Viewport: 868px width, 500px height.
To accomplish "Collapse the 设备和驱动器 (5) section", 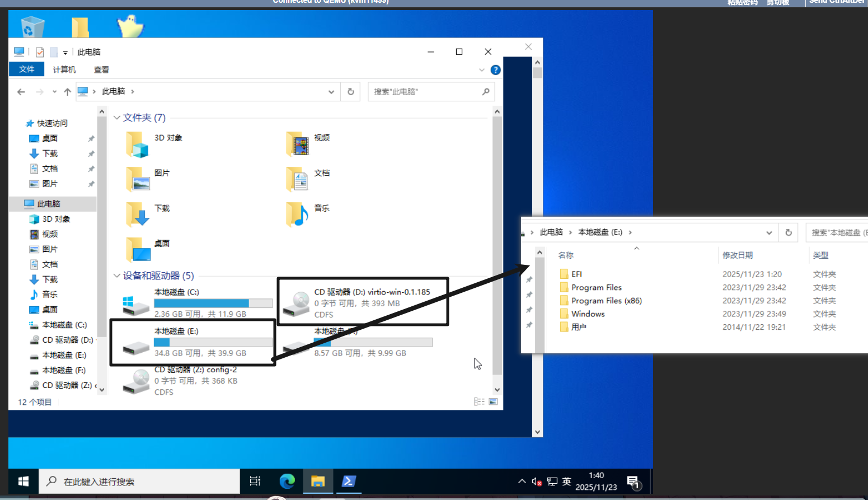I will click(117, 275).
